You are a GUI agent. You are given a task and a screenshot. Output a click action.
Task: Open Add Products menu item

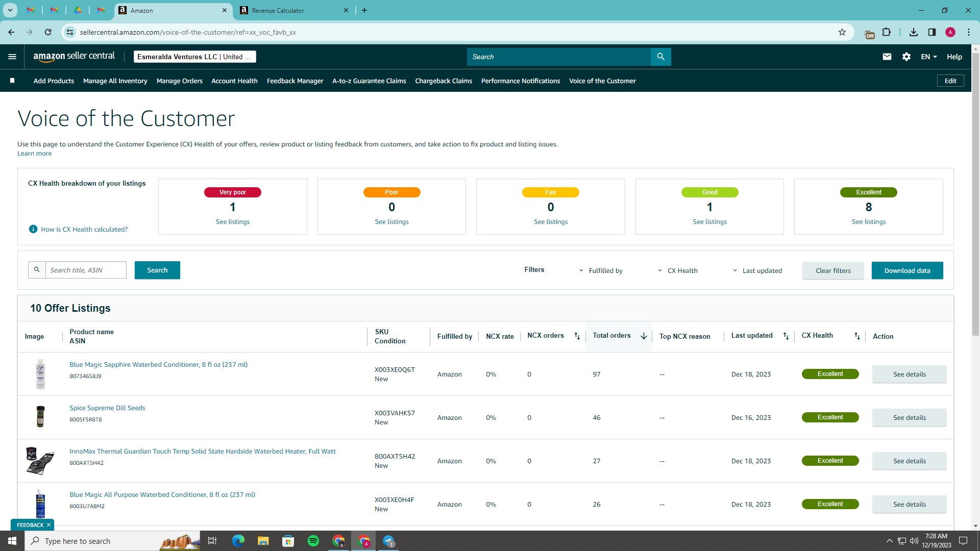(54, 81)
